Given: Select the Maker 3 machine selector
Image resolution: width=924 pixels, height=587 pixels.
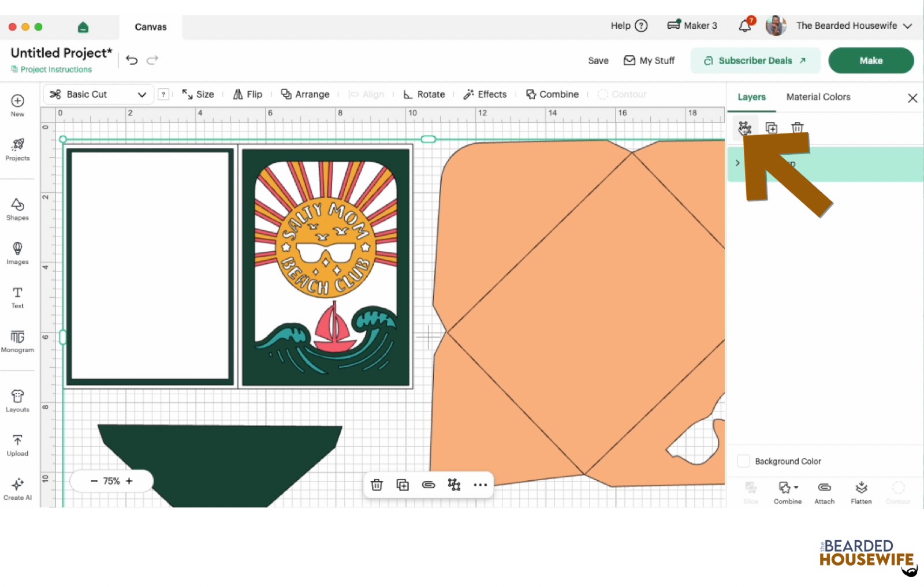Looking at the screenshot, I should point(692,25).
